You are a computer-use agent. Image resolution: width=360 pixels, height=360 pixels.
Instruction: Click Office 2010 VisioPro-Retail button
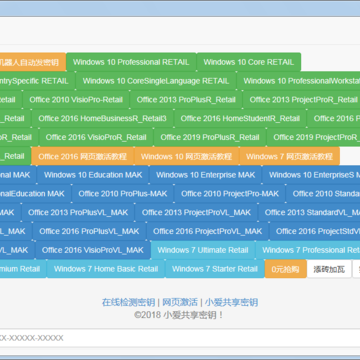(76, 100)
